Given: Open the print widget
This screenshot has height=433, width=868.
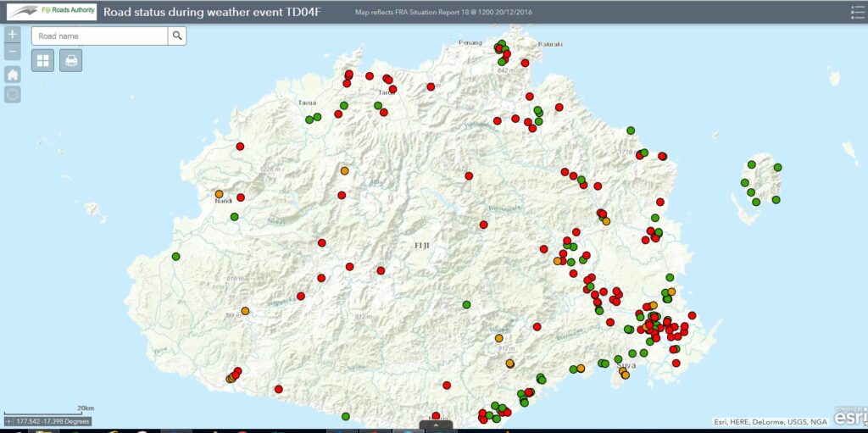Looking at the screenshot, I should (x=71, y=60).
